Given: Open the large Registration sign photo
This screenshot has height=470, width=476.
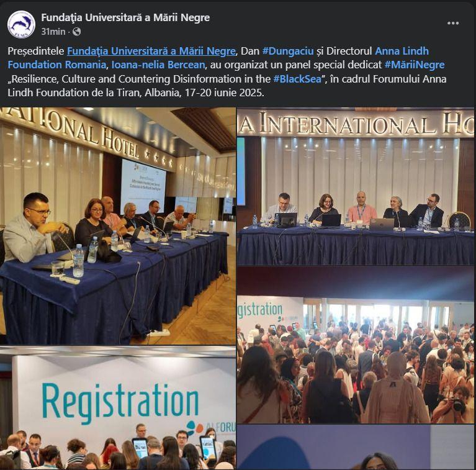Looking at the screenshot, I should 118,408.
